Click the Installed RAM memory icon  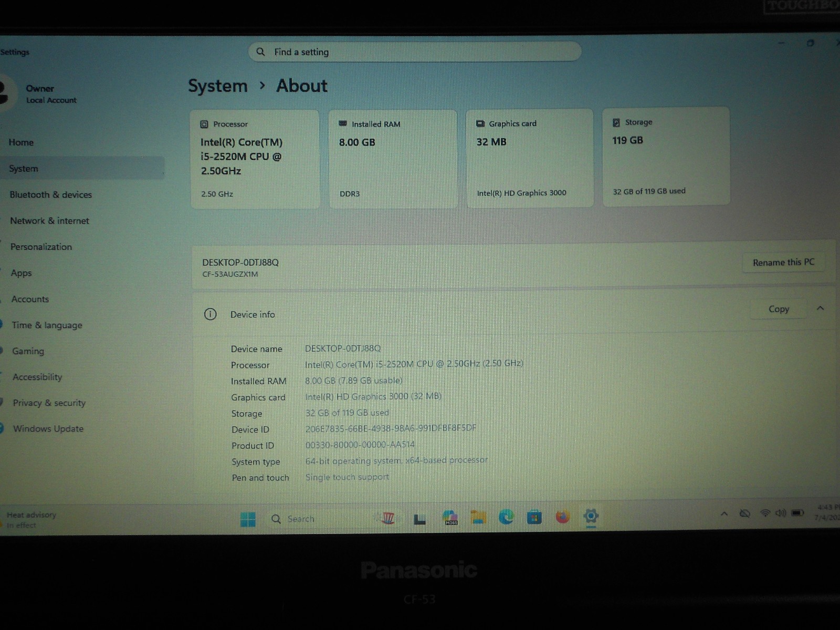(343, 124)
